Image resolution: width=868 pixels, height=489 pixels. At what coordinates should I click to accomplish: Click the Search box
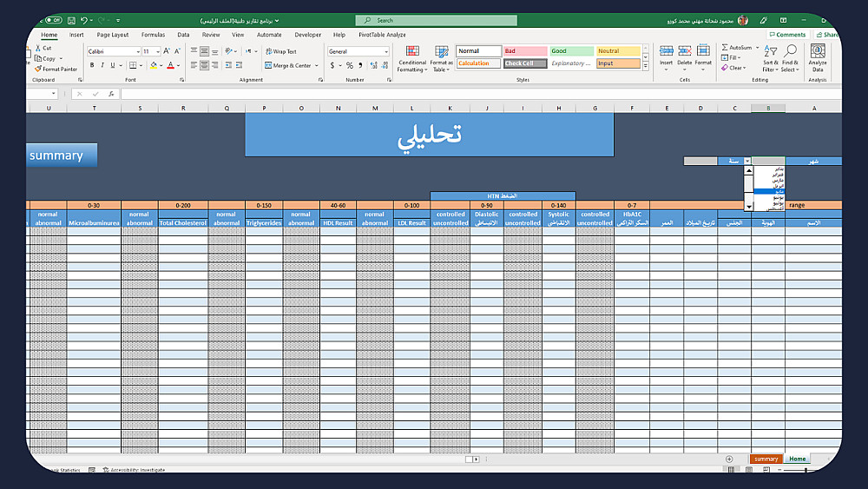(x=437, y=21)
